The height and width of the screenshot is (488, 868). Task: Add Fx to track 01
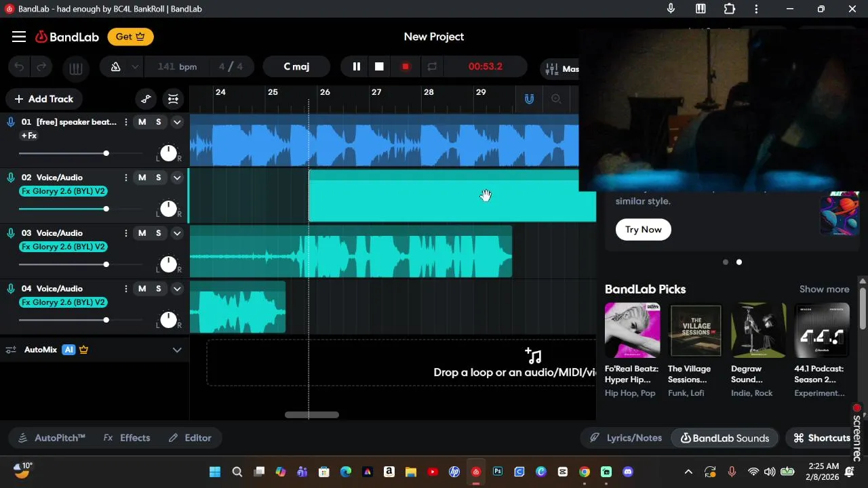(29, 136)
